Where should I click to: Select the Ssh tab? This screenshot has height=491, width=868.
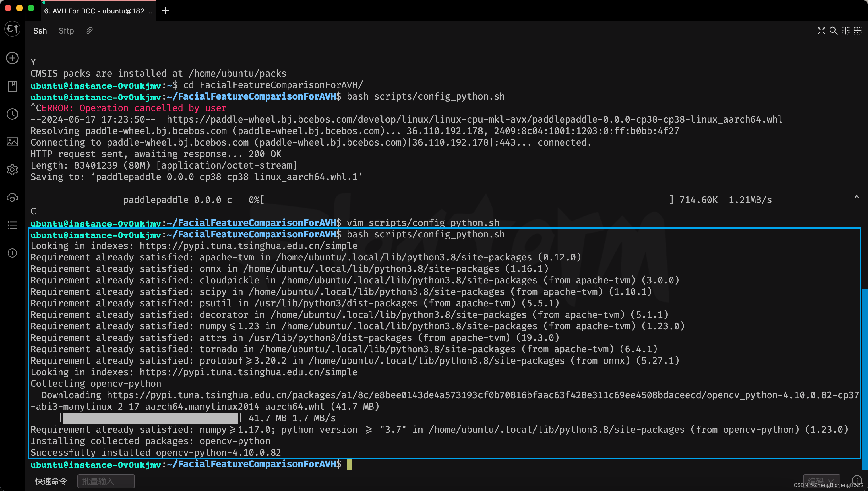[x=40, y=31]
